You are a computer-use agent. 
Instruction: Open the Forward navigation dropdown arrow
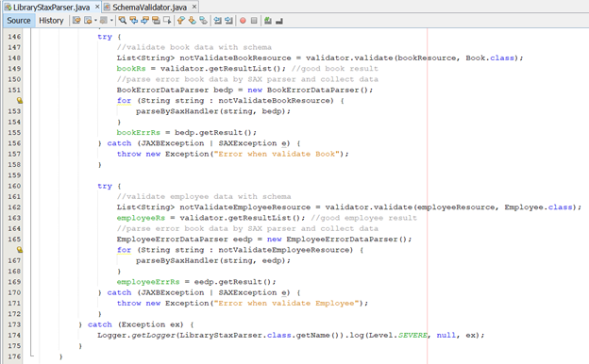[111, 21]
